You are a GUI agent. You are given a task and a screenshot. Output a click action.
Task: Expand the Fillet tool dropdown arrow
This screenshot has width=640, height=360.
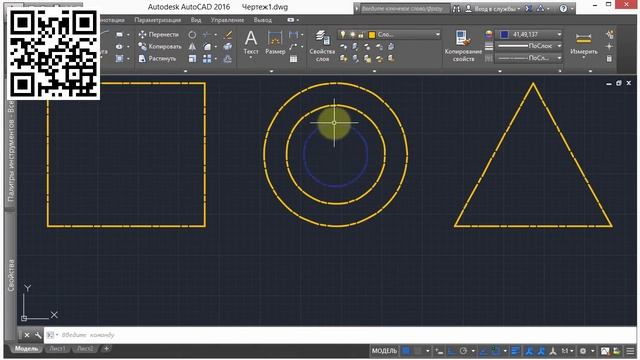pyautogui.click(x=216, y=47)
